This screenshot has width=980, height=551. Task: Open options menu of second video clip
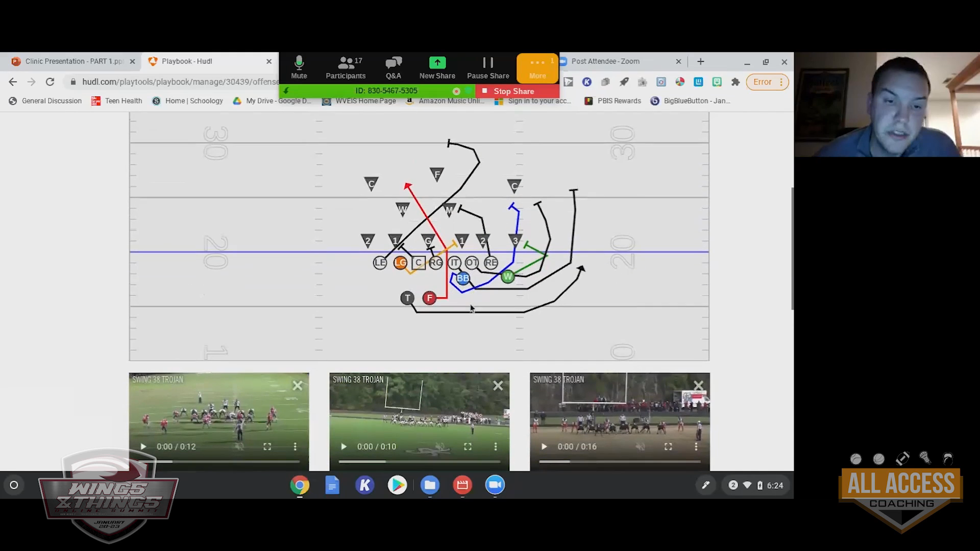click(x=495, y=446)
